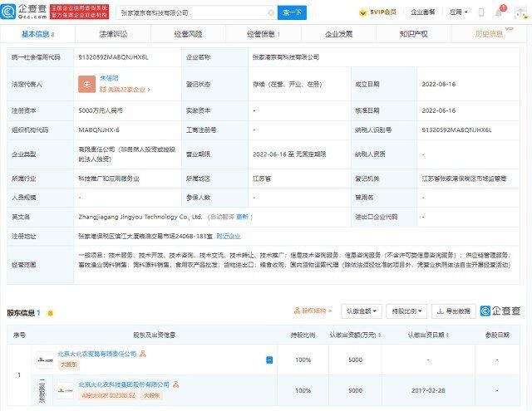Click the SVIP crown icon
532x411 pixels.
362,12
